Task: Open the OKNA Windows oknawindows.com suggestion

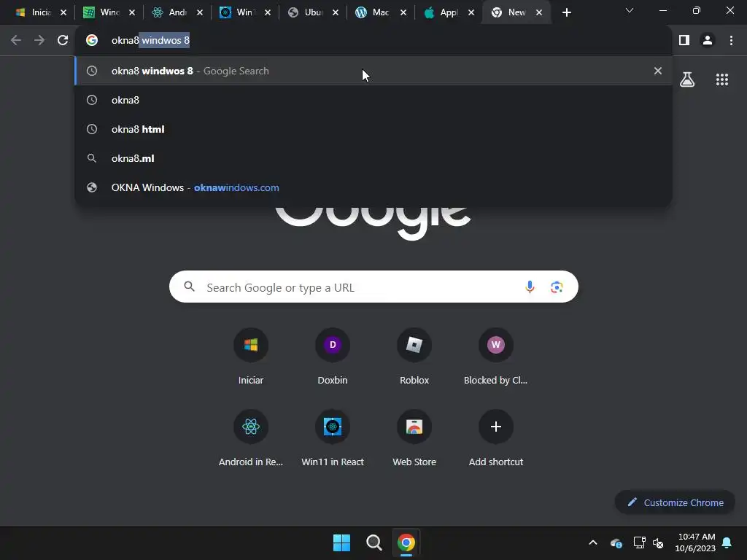Action: 373,187
